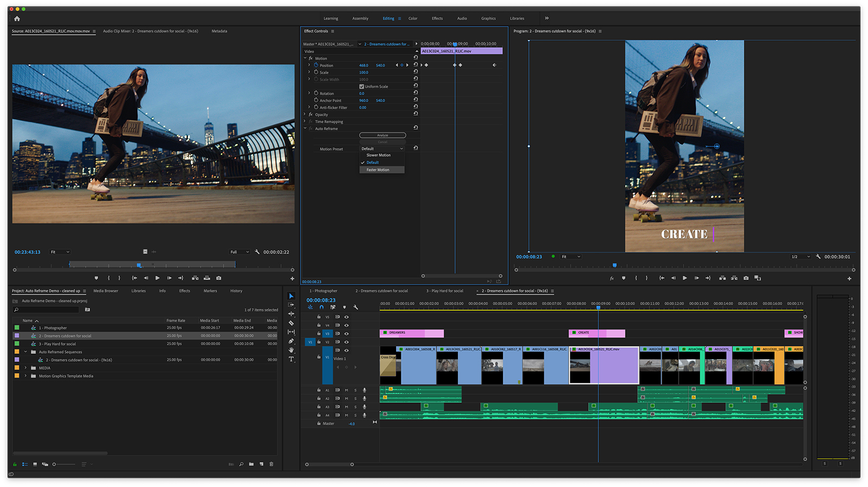Switch Project panel to icon view
The image size is (868, 487).
35,464
